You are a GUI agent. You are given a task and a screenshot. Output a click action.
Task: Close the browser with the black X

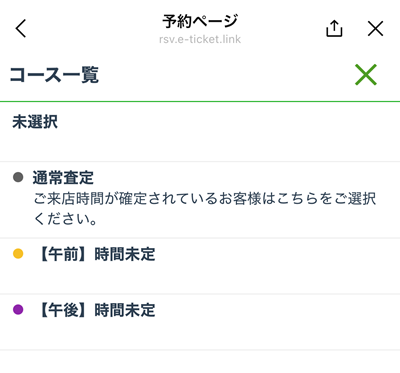pyautogui.click(x=376, y=28)
